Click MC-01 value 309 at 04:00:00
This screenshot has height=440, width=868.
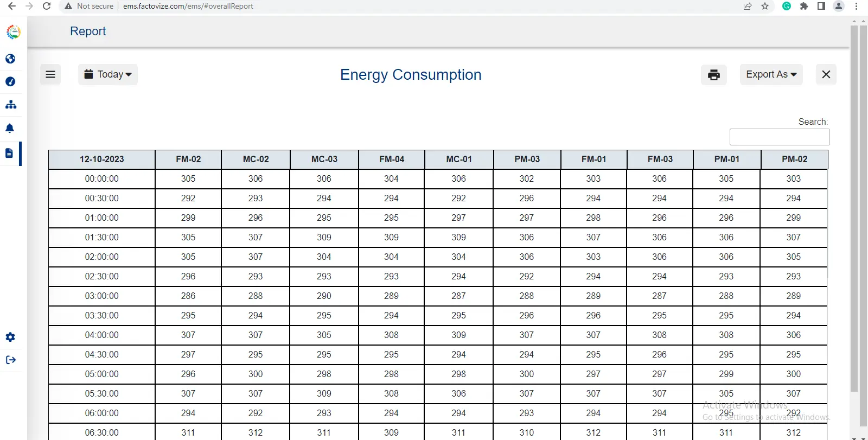[x=459, y=335]
